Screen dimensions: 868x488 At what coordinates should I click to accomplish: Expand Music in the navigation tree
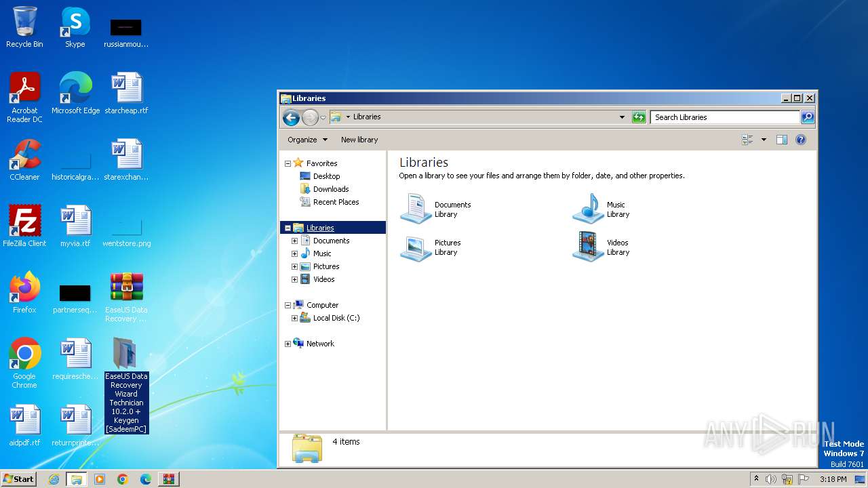click(x=294, y=253)
